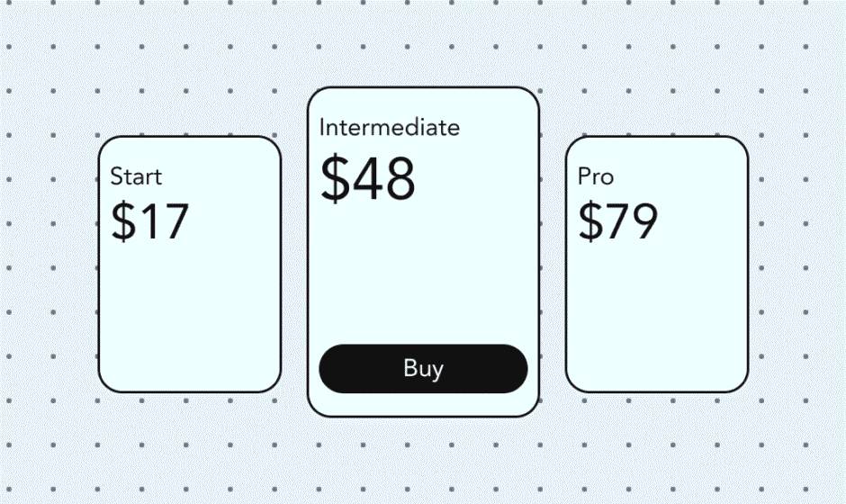Select empty lower area of Start card
This screenshot has height=504, width=846.
189,324
